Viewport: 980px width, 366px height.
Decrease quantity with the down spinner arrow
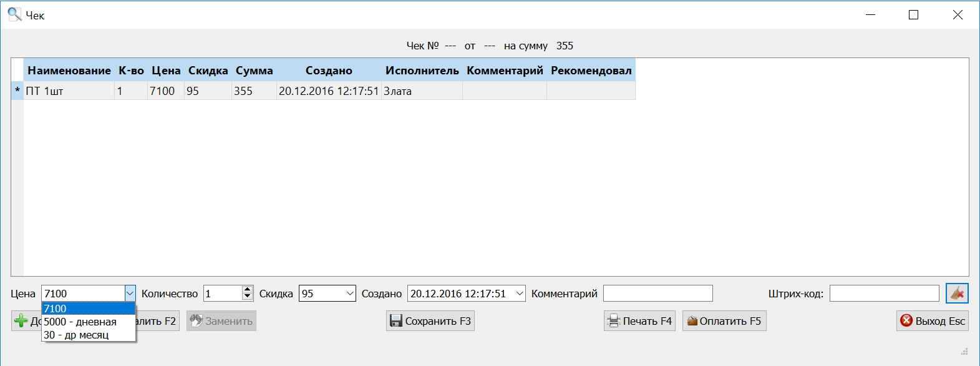pyautogui.click(x=248, y=297)
